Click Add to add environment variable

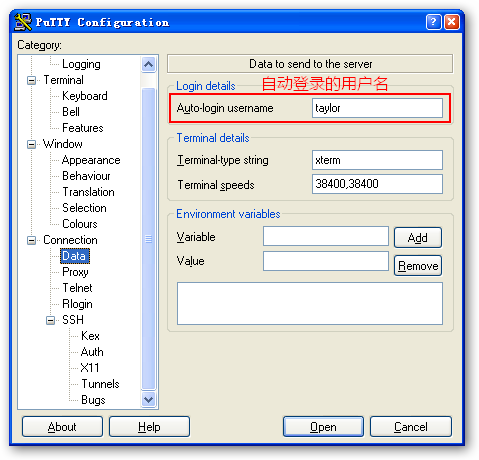click(x=418, y=238)
